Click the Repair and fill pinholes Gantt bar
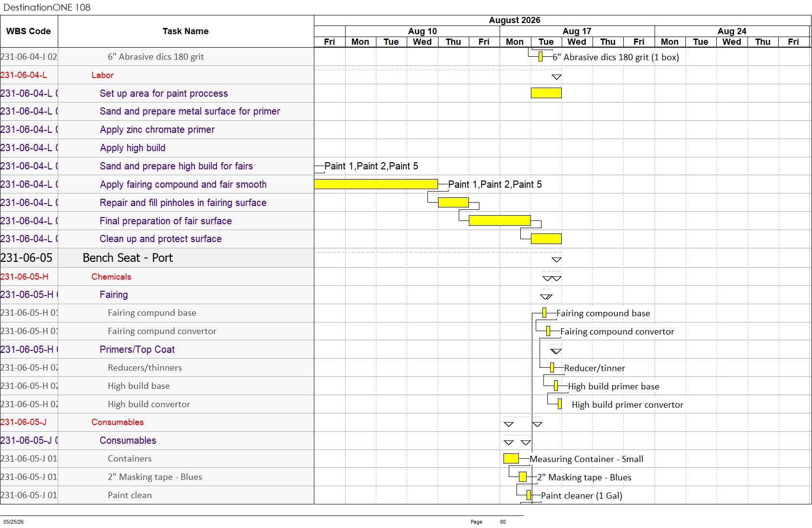The image size is (812, 528). pyautogui.click(x=453, y=202)
